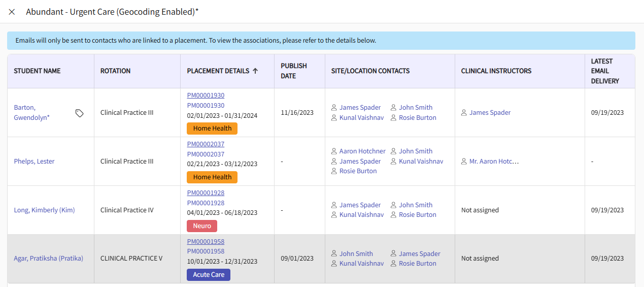The width and height of the screenshot is (644, 287).
Task: Open Agar, Pratiksha (Pratika) student record
Action: coord(48,259)
